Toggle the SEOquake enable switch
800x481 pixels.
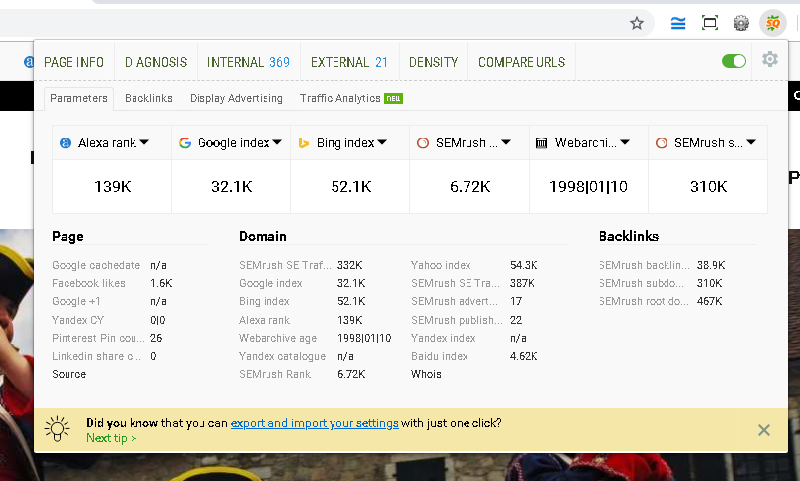(x=734, y=61)
